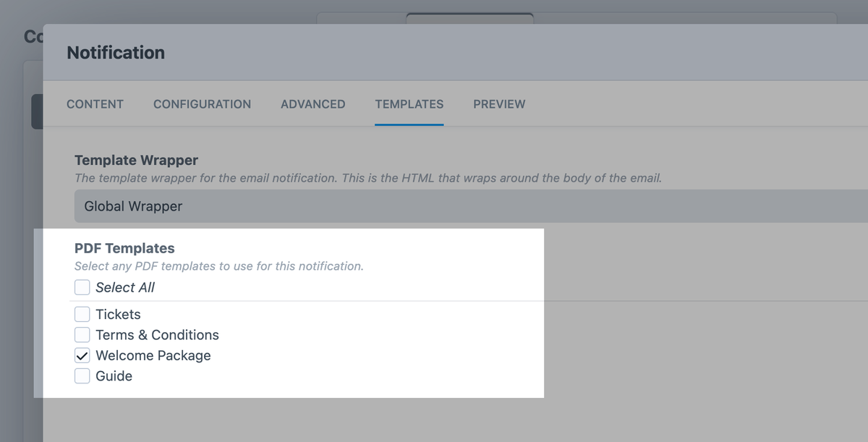
Task: Go to the Advanced tab
Action: pyautogui.click(x=312, y=104)
